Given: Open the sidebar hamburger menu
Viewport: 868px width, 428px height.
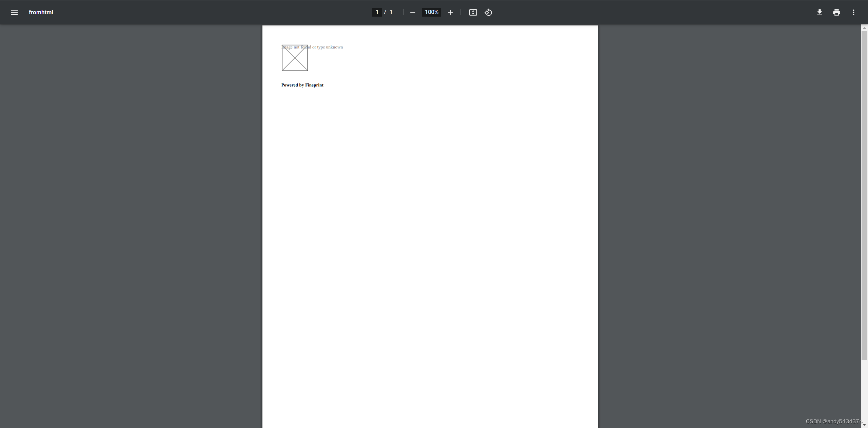Looking at the screenshot, I should (x=14, y=12).
